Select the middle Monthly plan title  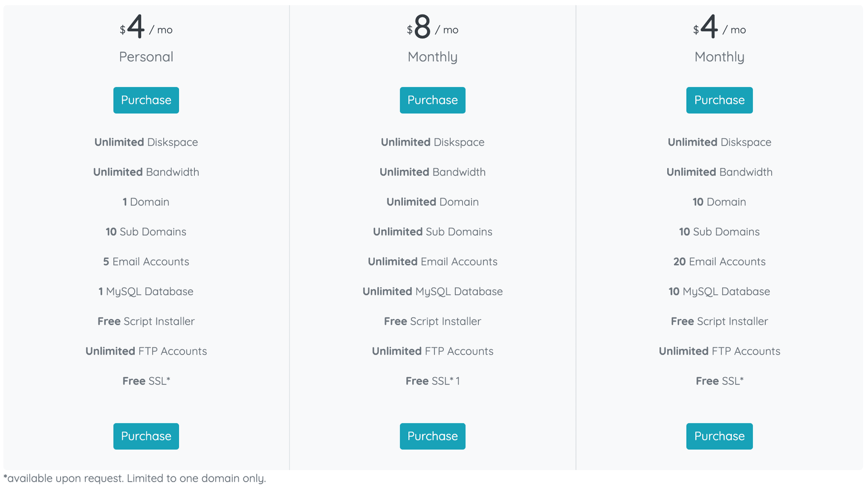click(x=432, y=57)
